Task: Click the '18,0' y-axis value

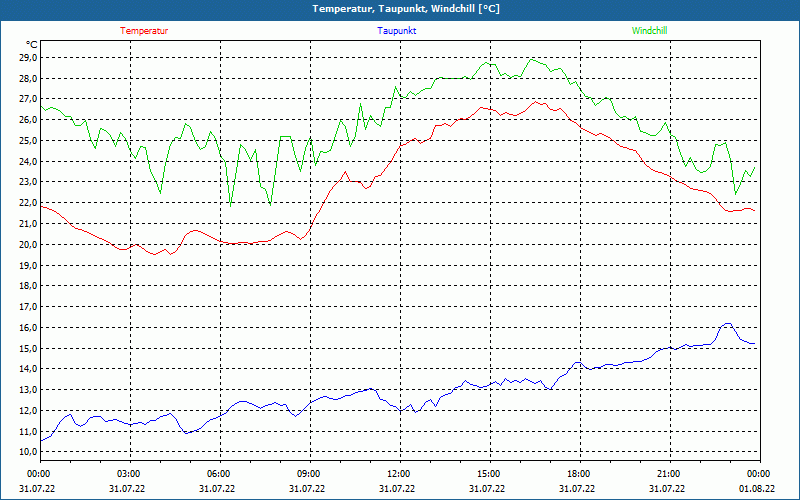Action: [x=29, y=286]
